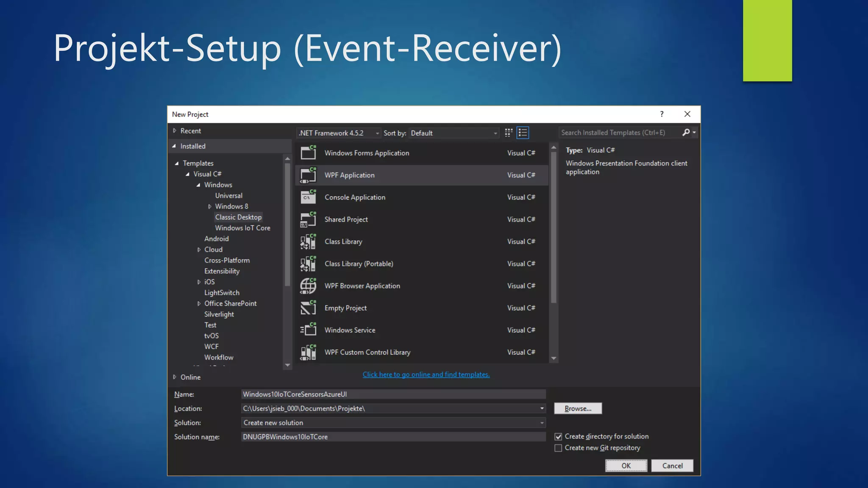Click the Browse... button
The height and width of the screenshot is (488, 868).
[x=578, y=408]
